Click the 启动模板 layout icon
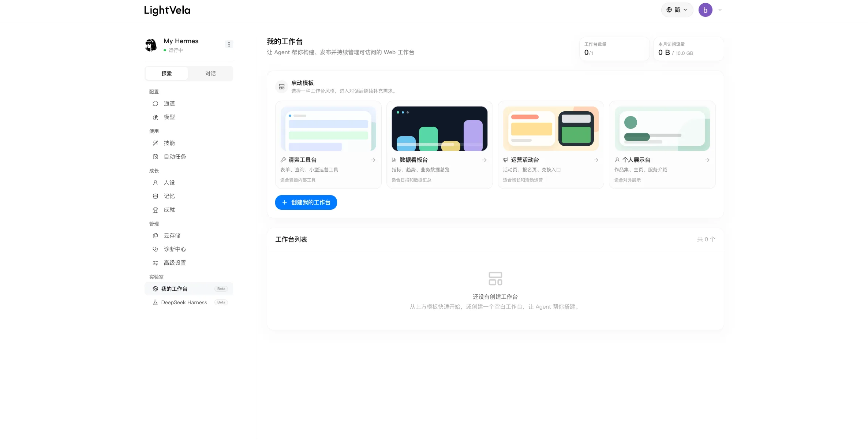The width and height of the screenshot is (868, 447). point(281,87)
